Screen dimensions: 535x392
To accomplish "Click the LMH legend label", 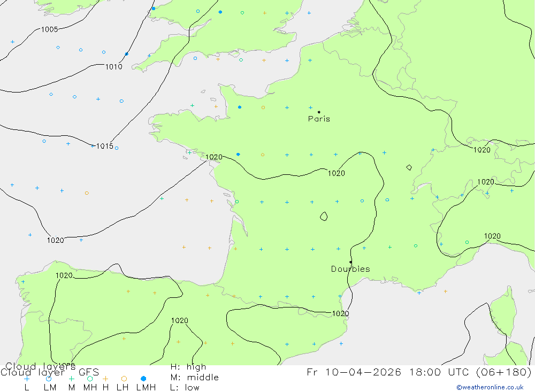I will (146, 388).
